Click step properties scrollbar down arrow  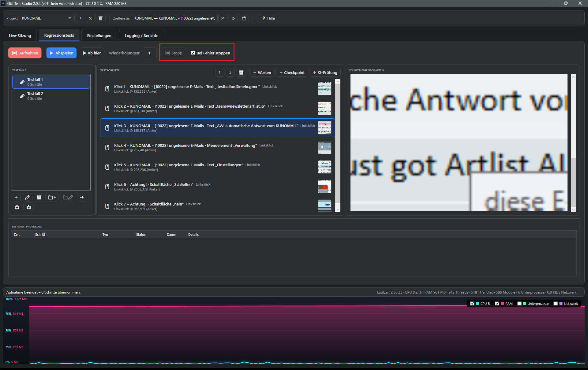point(574,209)
